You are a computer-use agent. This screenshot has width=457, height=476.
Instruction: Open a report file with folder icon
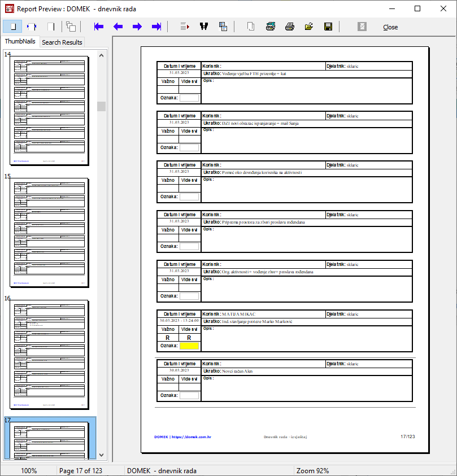(x=309, y=27)
